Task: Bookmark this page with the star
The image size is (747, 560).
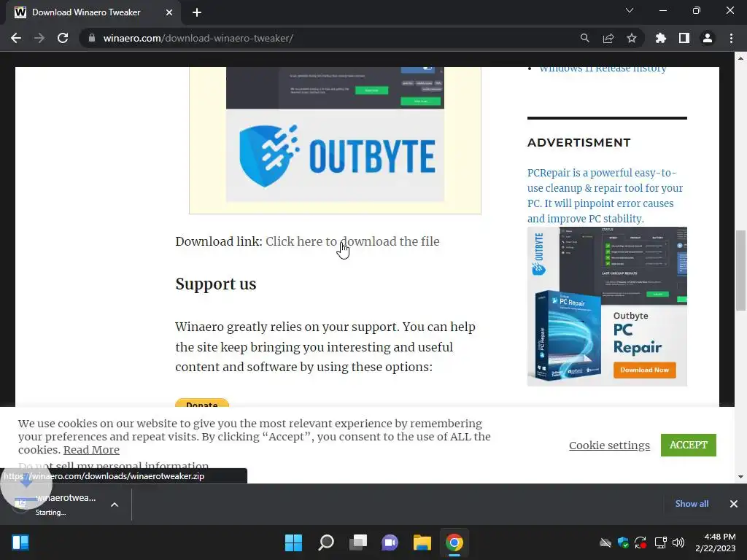Action: coord(632,38)
